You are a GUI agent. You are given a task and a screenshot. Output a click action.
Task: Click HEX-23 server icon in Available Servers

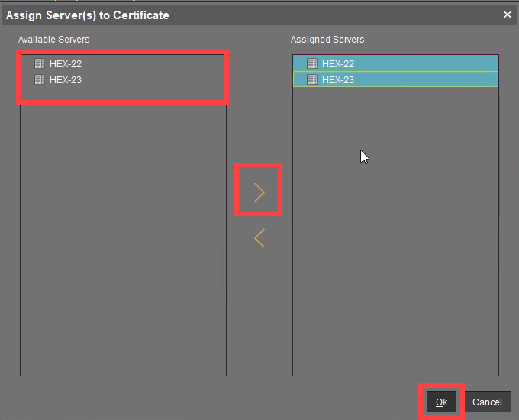[x=40, y=79]
